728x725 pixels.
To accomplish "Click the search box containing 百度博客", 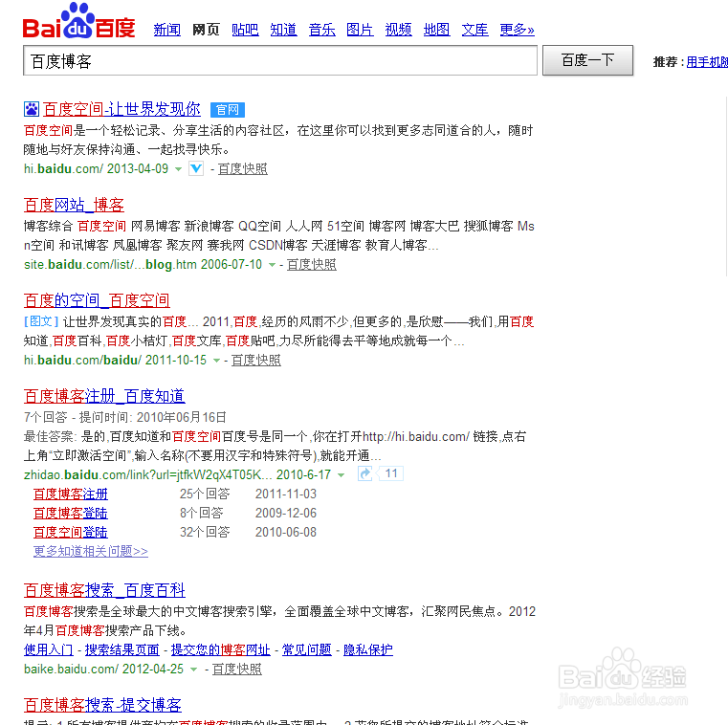I will coord(280,60).
